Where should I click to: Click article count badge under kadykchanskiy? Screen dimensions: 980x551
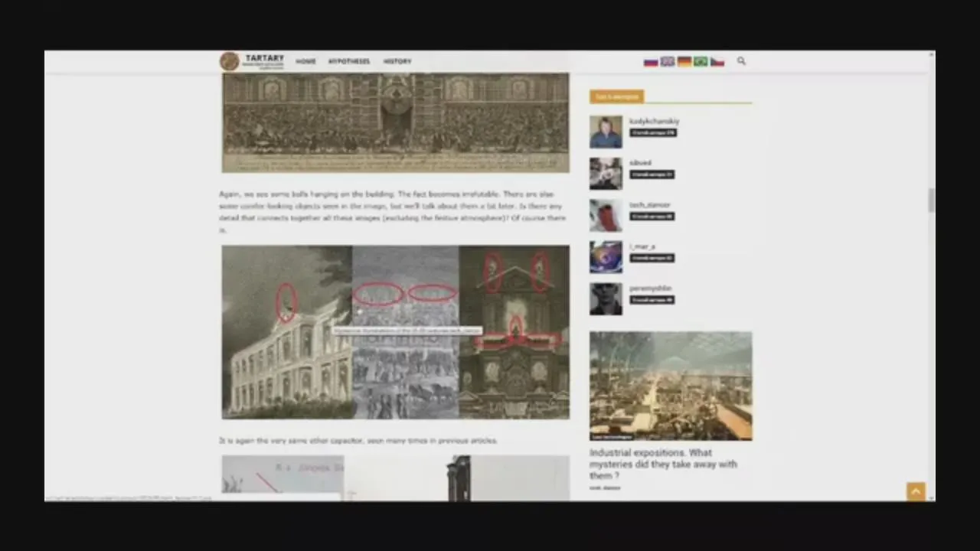click(x=653, y=133)
